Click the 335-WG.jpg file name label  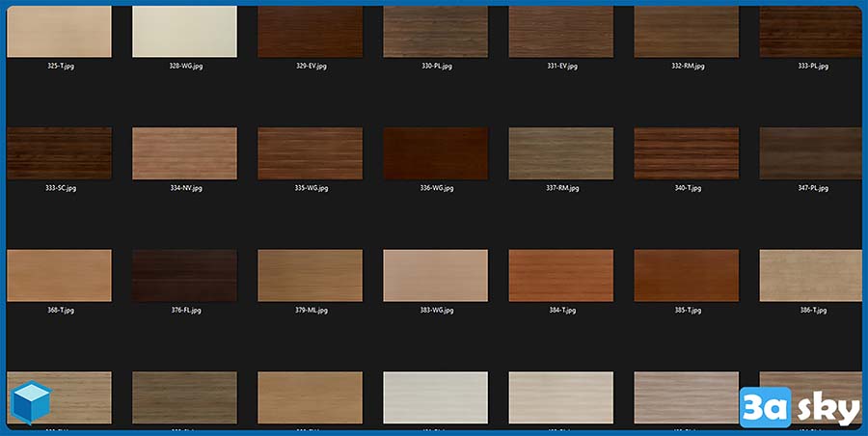point(310,188)
